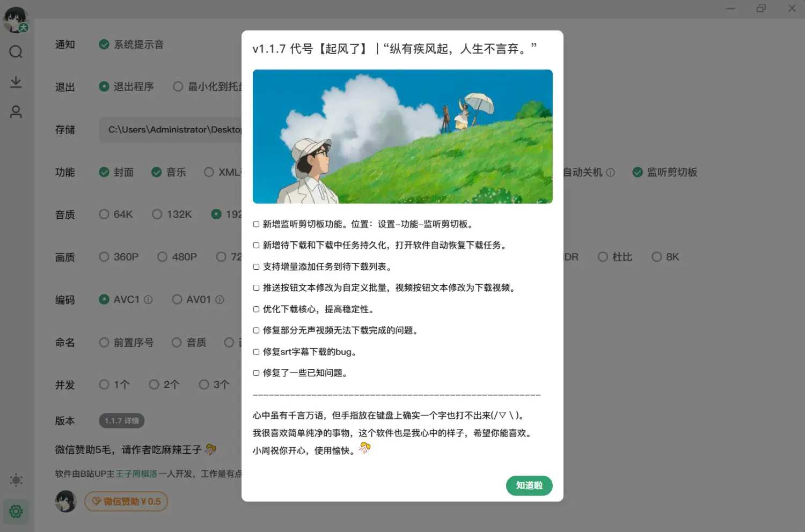Click the 知道啦 button to dismiss dialog
The height and width of the screenshot is (532, 805).
[529, 485]
